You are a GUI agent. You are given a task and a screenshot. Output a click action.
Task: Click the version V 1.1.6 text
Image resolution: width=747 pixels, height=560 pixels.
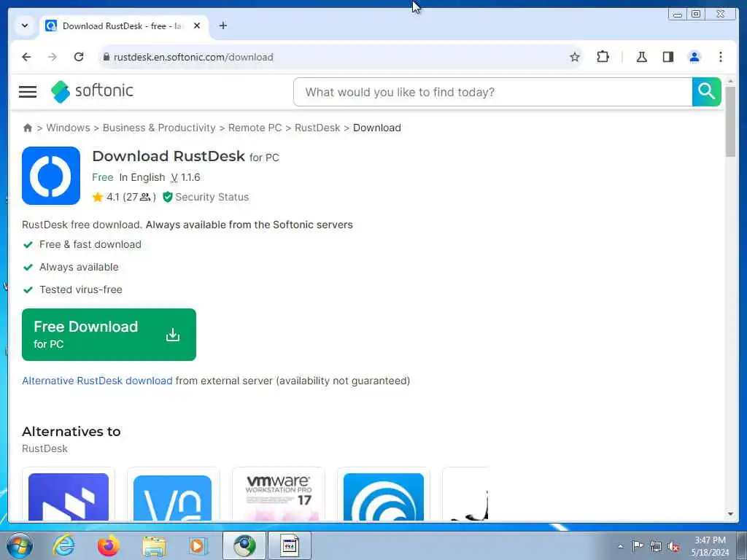185,178
